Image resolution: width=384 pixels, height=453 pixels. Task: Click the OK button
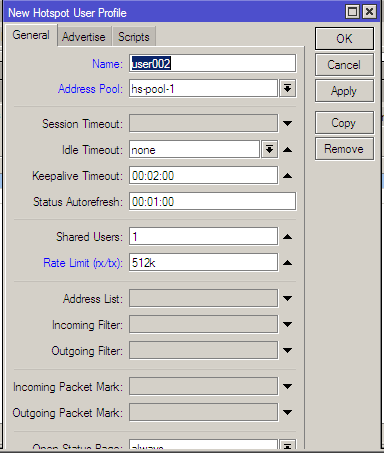click(x=344, y=39)
